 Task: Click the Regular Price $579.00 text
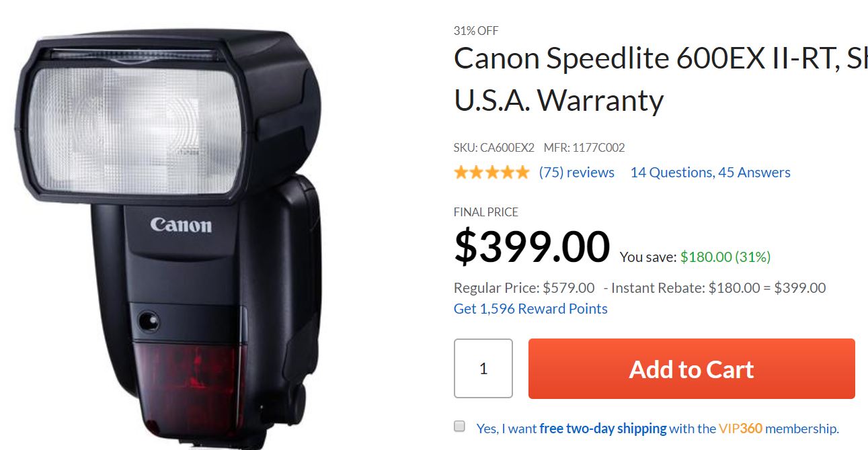[x=524, y=288]
